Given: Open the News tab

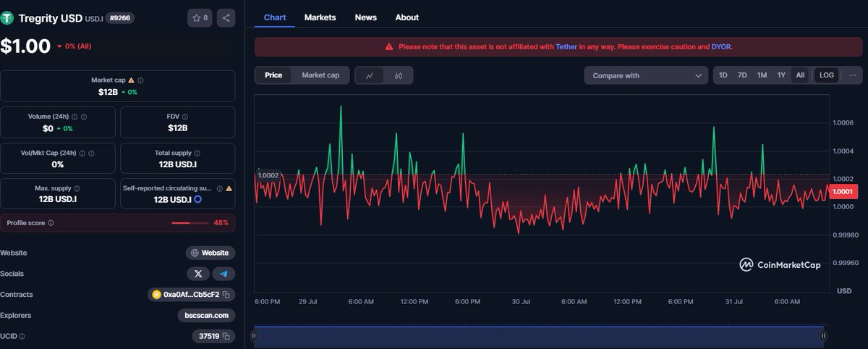Looking at the screenshot, I should point(366,17).
